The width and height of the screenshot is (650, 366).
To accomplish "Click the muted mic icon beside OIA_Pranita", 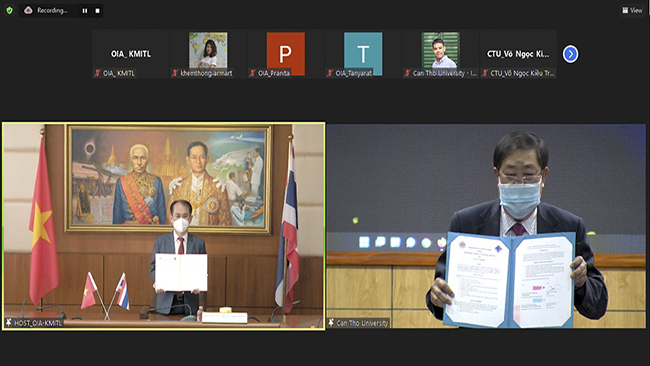I will coord(252,73).
